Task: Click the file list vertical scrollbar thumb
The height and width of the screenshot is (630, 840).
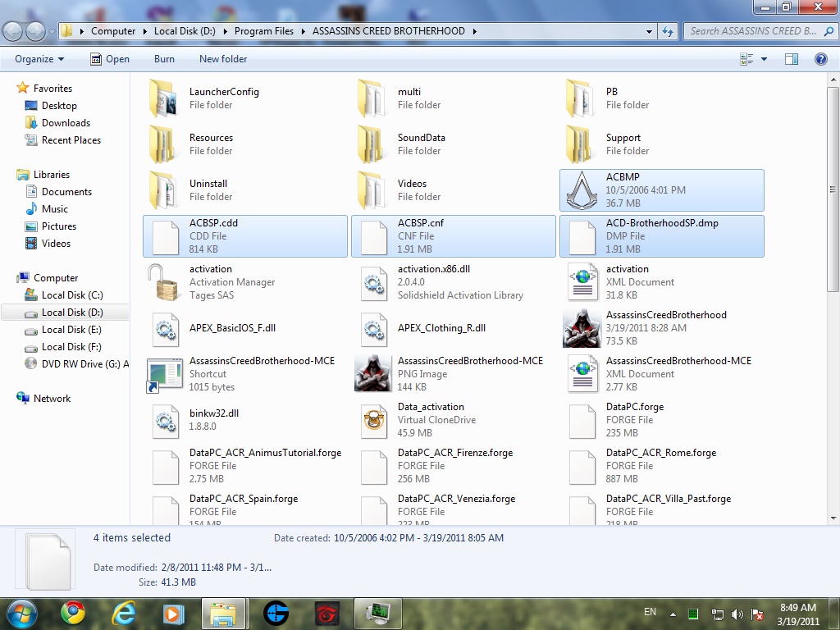Action: 833,189
